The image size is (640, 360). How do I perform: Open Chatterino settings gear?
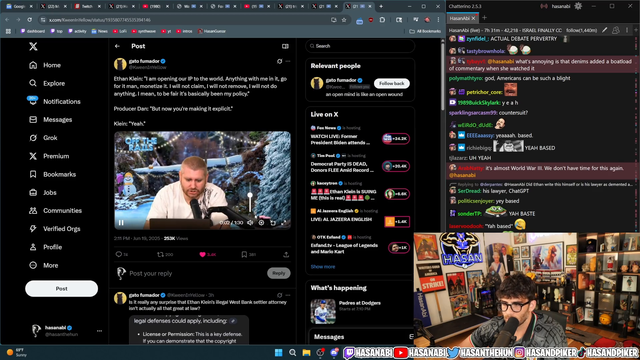(x=578, y=6)
